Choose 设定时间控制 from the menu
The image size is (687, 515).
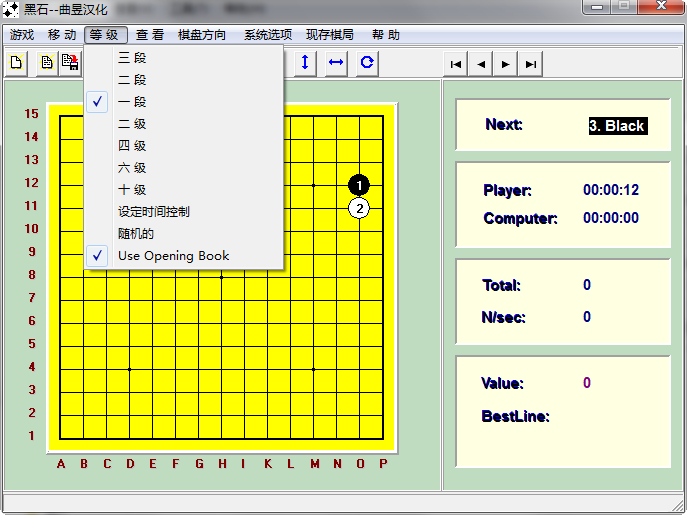pos(153,212)
